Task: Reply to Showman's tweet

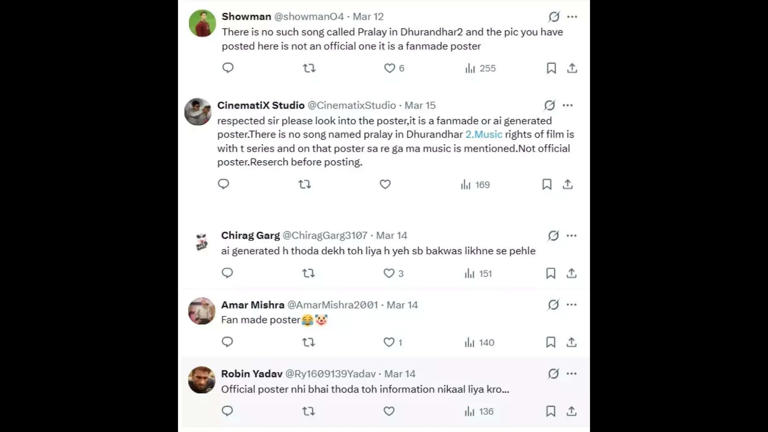Action: (x=228, y=68)
